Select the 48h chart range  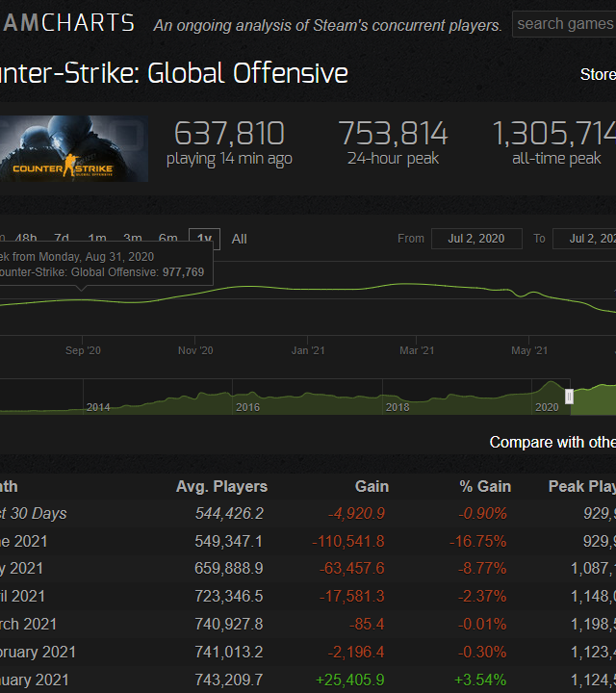tap(26, 239)
